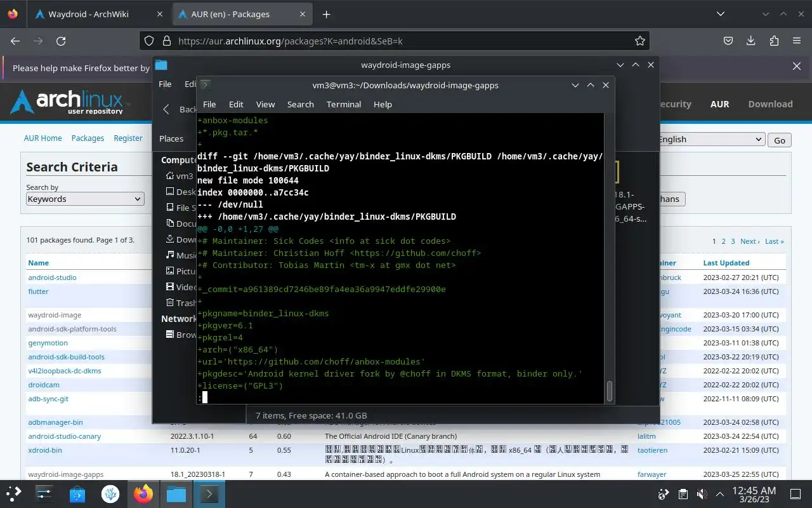Screen dimensions: 812x508
Task: Jump to the Last results page
Action: coord(774,241)
